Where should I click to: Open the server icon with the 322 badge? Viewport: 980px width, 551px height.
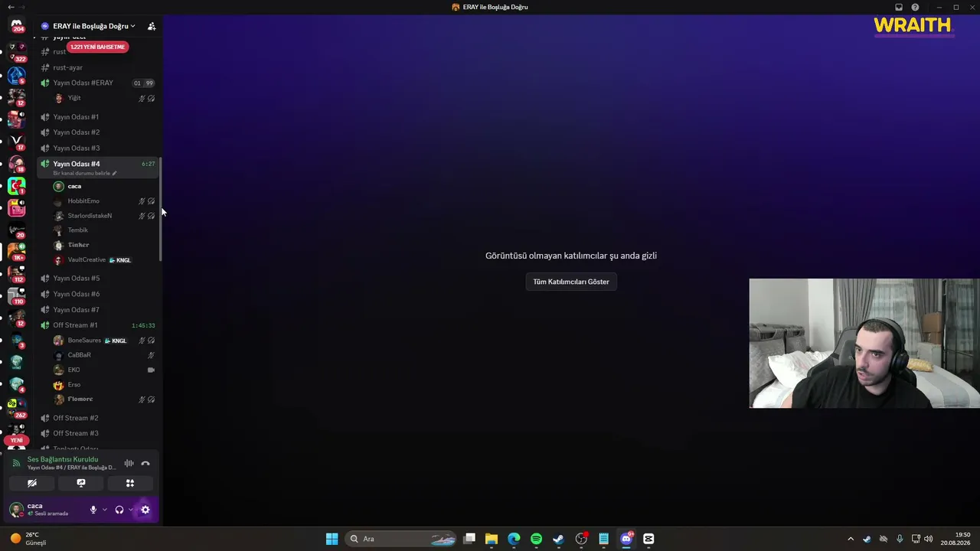point(16,52)
